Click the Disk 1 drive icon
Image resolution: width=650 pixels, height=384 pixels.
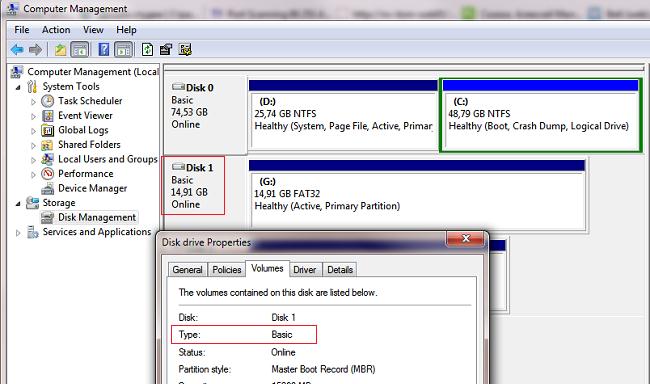178,167
